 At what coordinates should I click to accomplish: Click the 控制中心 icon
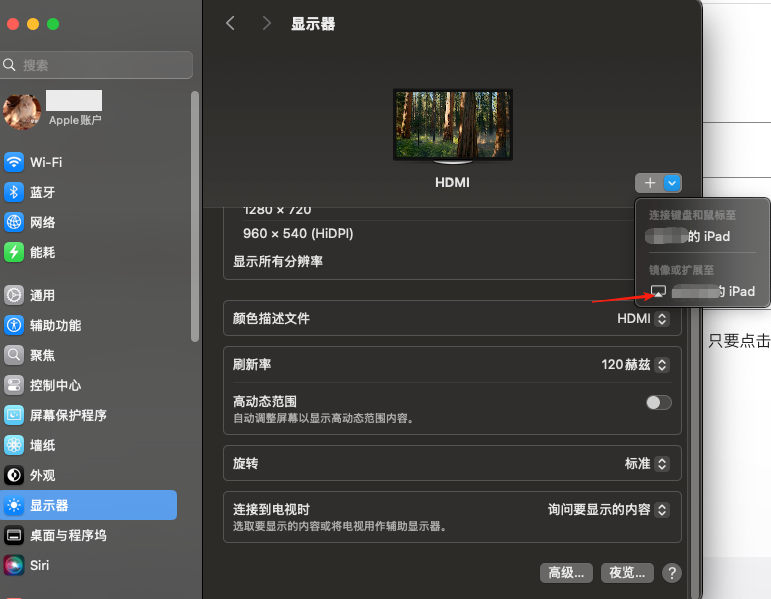tap(14, 385)
